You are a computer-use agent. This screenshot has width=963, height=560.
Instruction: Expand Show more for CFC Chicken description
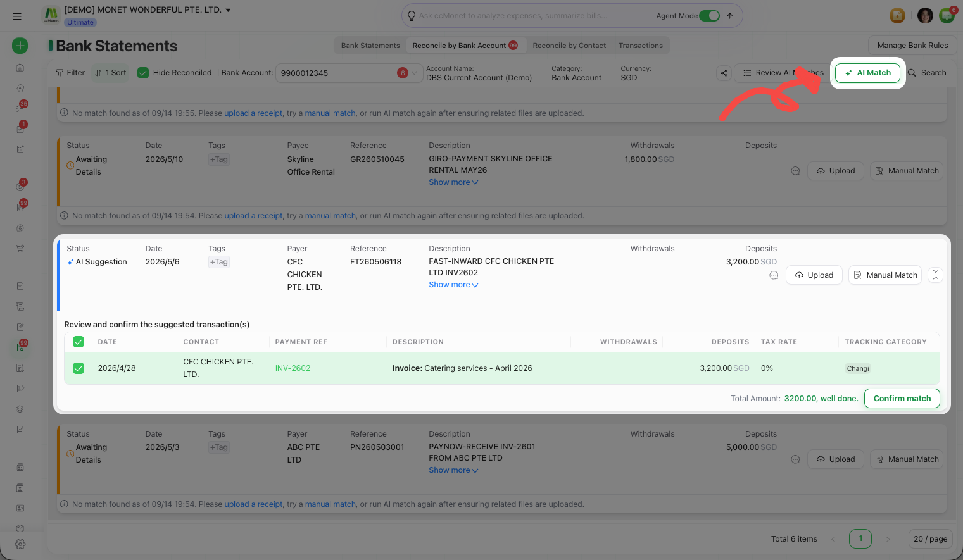453,285
